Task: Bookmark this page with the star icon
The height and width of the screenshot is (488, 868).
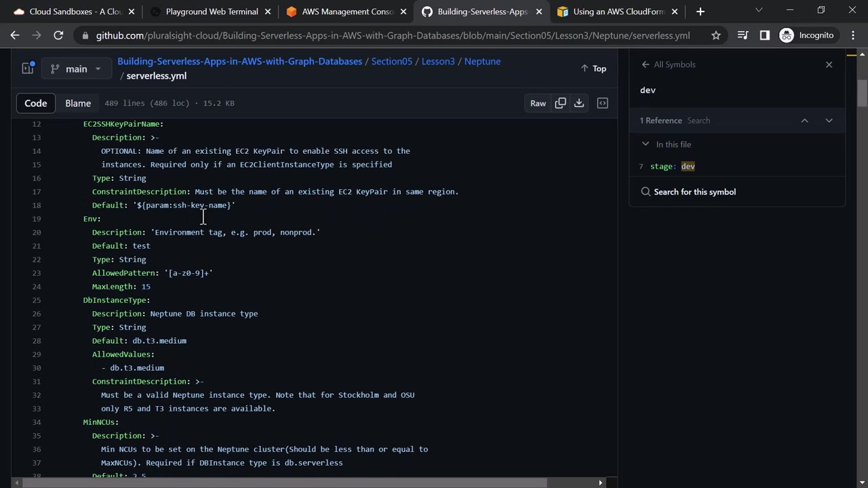Action: tap(715, 35)
